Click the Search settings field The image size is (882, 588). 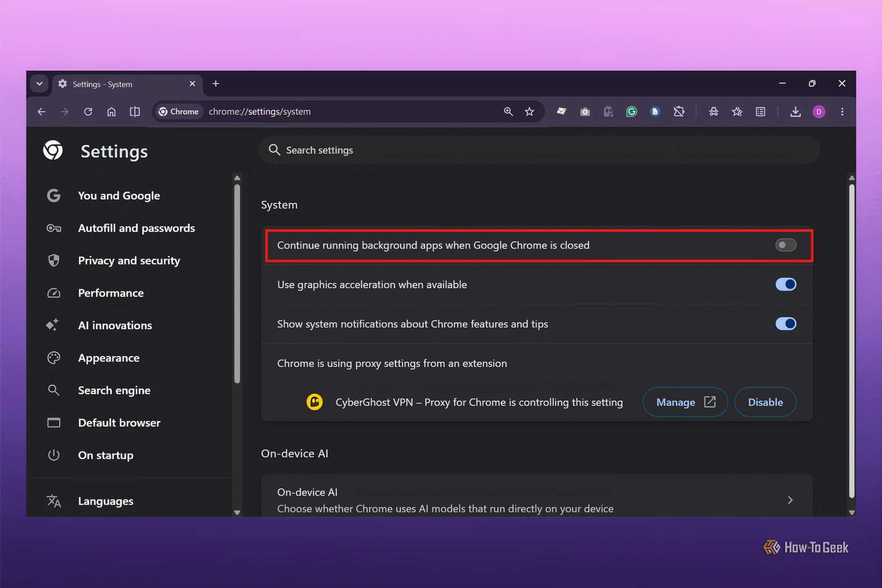[x=539, y=150]
